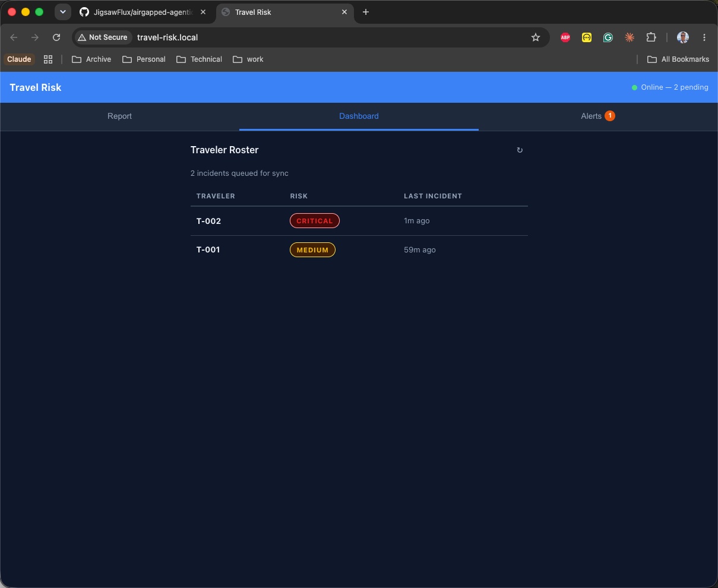Open traveler T-001 row
Image resolution: width=718 pixels, height=588 pixels.
(359, 250)
